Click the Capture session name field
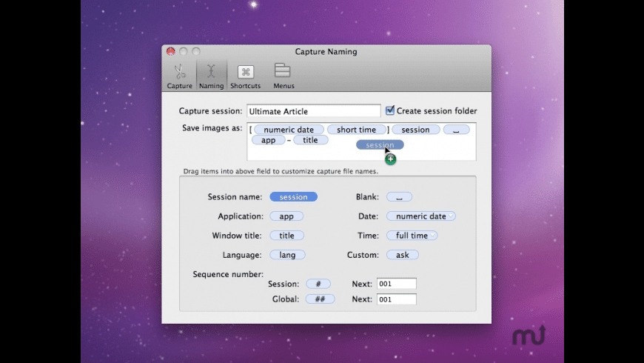This screenshot has width=644, height=363. [x=313, y=111]
